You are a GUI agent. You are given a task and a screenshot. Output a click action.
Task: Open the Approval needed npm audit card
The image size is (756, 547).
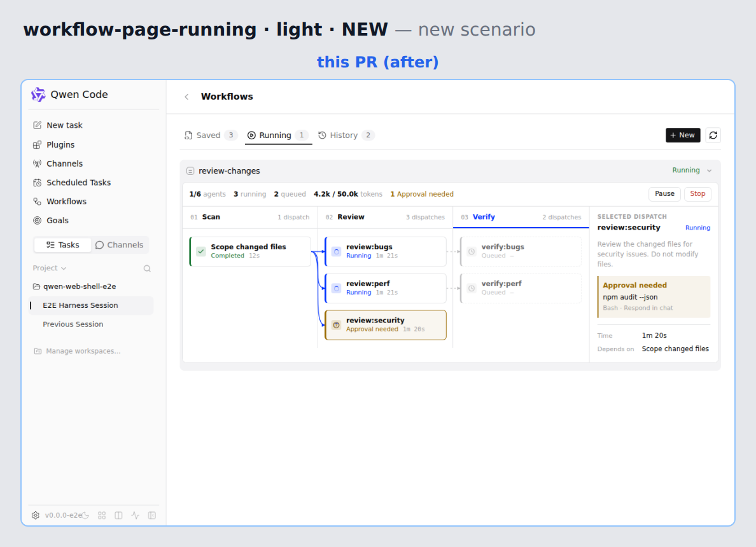(654, 297)
